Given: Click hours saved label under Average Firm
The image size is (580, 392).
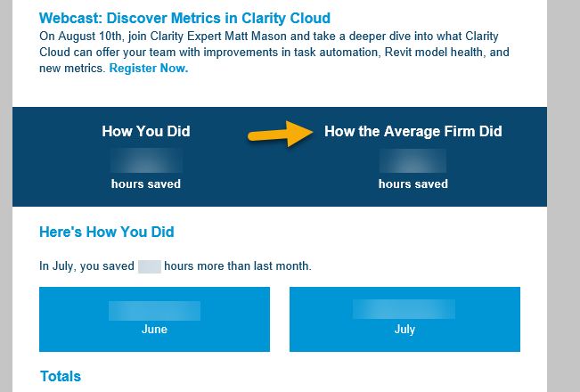Looking at the screenshot, I should coord(413,184).
